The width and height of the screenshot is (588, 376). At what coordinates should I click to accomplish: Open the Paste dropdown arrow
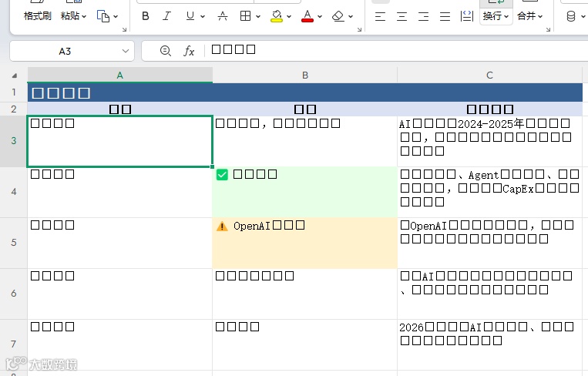84,16
